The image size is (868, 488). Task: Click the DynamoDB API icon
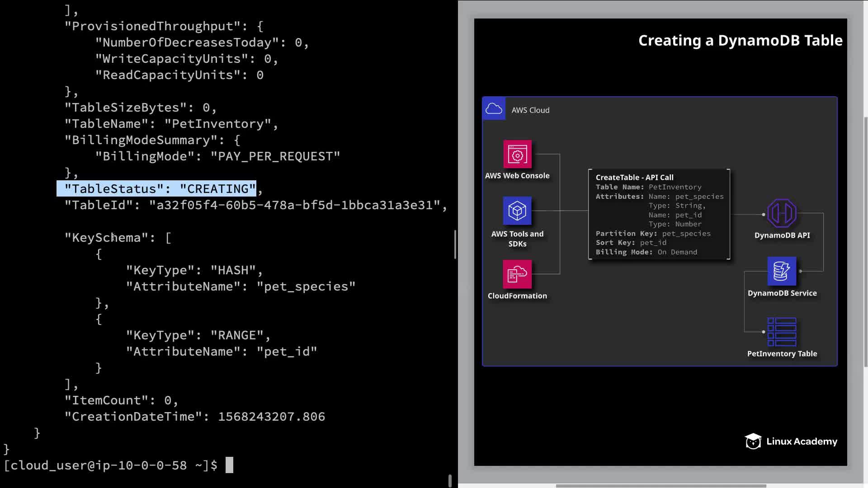782,213
